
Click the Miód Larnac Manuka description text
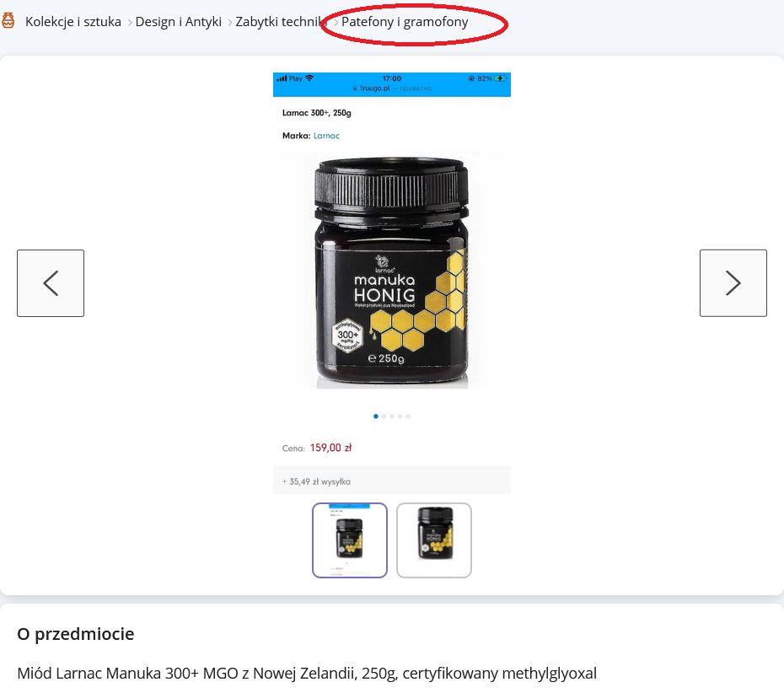307,673
